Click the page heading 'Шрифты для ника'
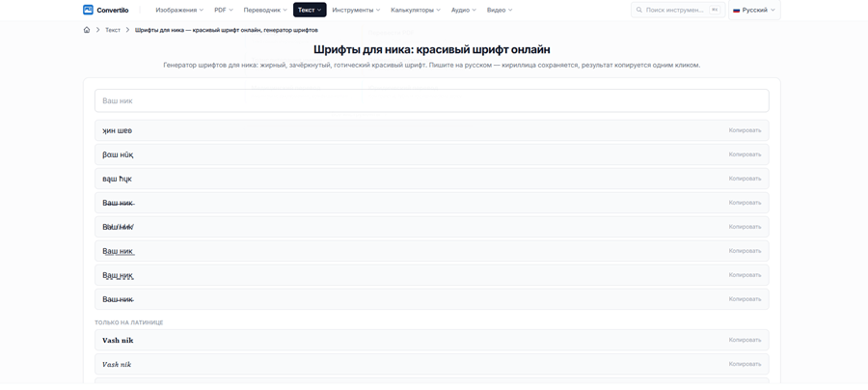The height and width of the screenshot is (390, 868). click(432, 49)
